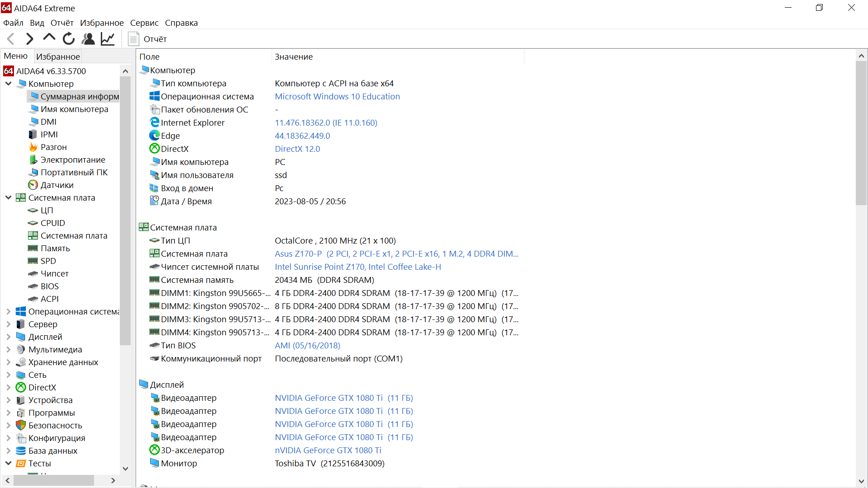868x488 pixels.
Task: Open Microsoft Windows 10 Education link
Action: 337,97
